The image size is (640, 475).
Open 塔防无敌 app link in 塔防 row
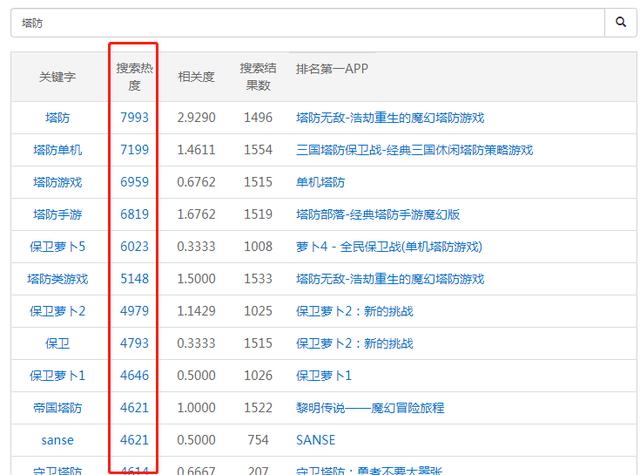tap(390, 118)
